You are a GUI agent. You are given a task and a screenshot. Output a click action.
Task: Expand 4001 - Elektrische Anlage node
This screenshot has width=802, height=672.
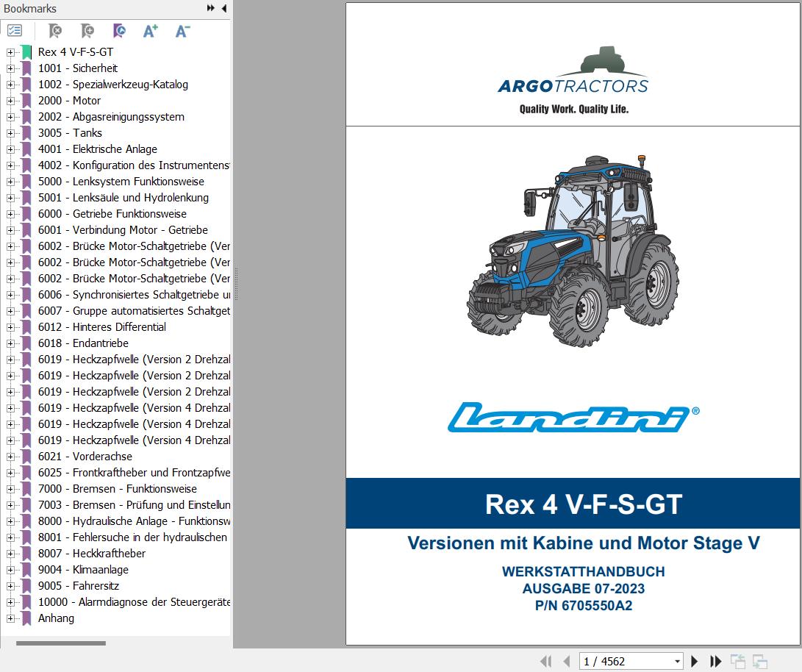[10, 149]
